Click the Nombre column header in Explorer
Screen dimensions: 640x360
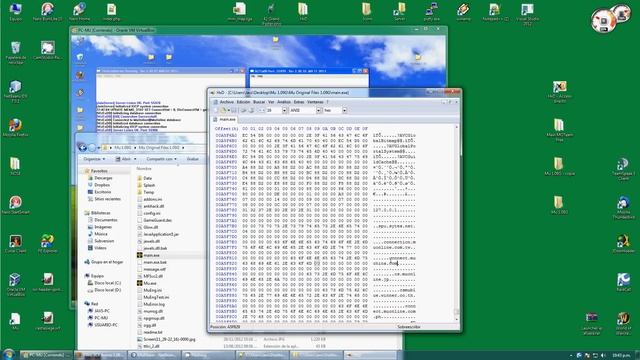tap(144, 169)
